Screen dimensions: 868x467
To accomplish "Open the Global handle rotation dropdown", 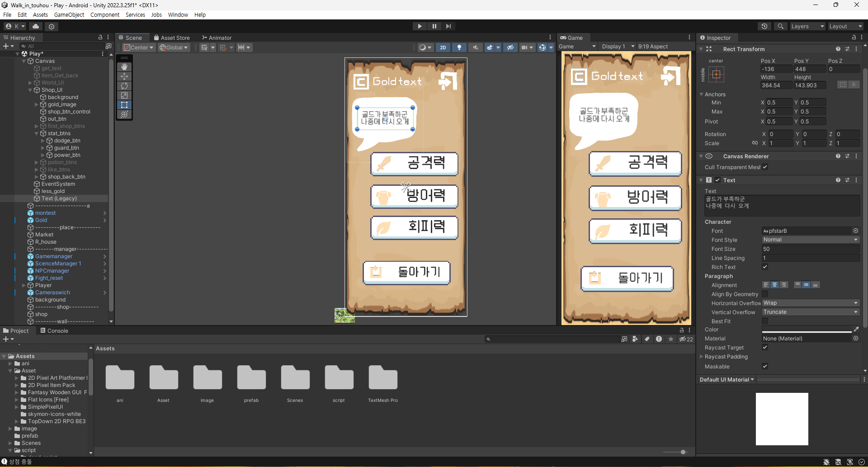I will pyautogui.click(x=174, y=47).
